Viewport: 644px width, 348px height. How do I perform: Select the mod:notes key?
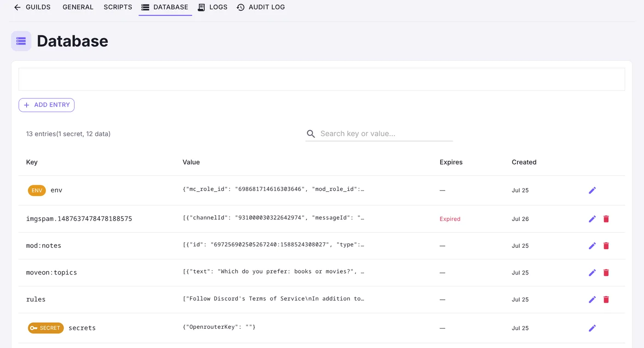[44, 246]
